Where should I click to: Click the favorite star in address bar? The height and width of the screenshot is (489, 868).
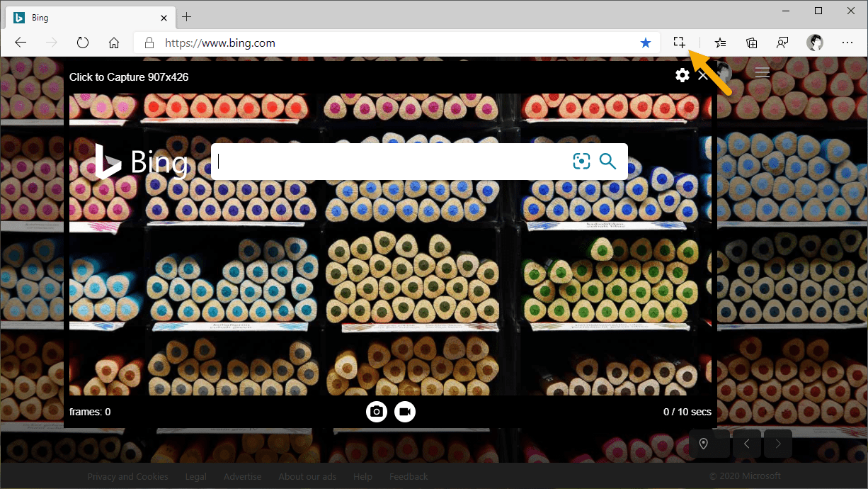[x=645, y=43]
